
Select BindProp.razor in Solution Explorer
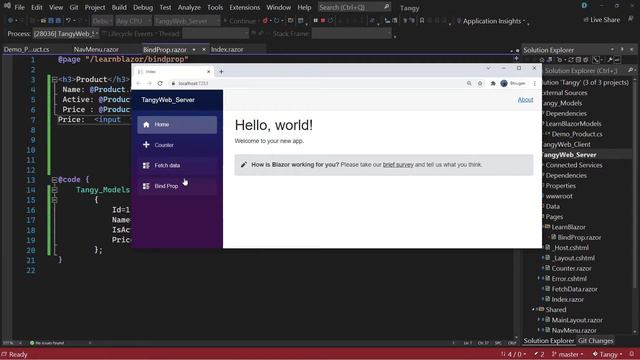pos(578,238)
